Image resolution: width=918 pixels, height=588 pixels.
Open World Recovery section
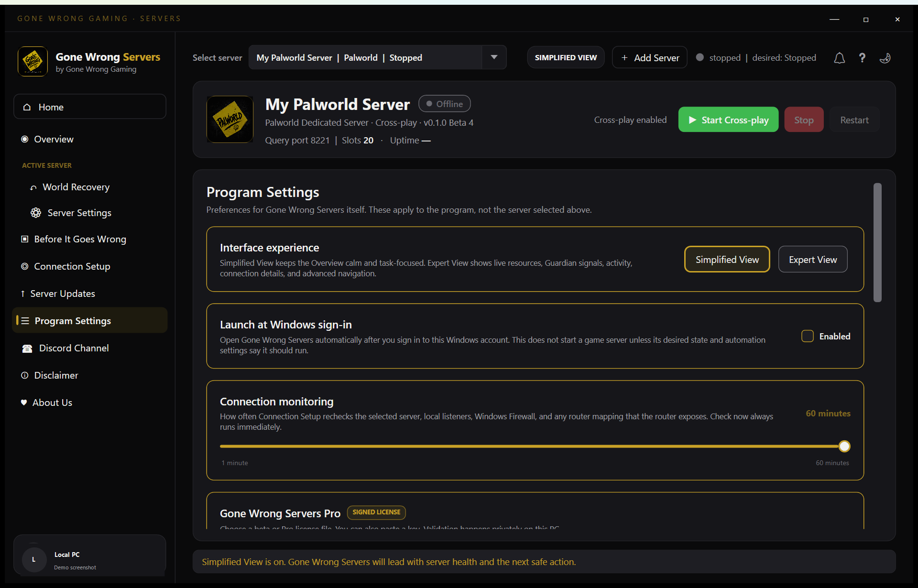(90, 187)
